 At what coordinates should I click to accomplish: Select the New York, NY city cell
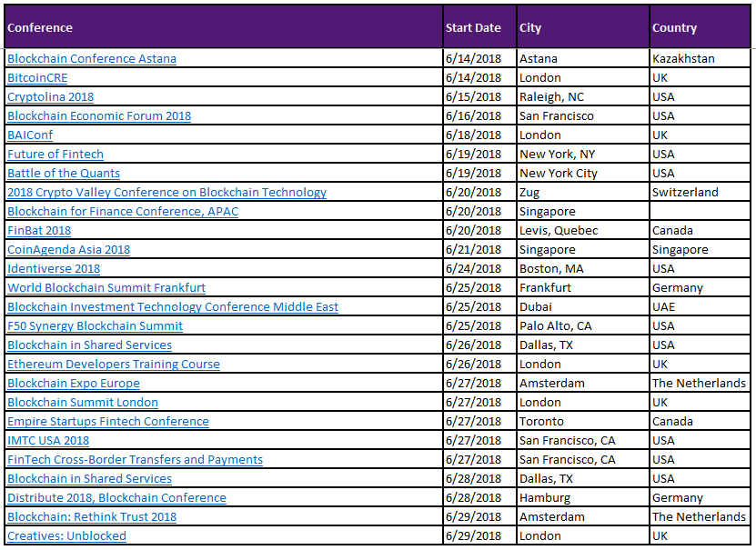583,155
